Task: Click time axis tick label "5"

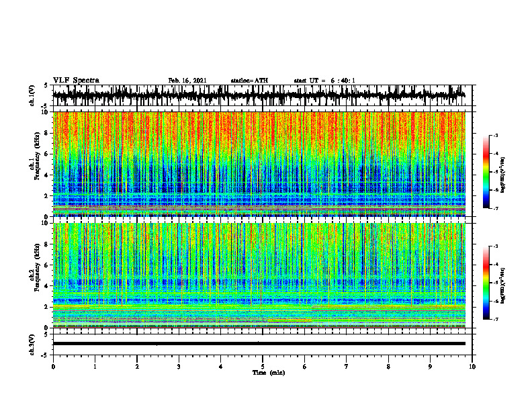Action: click(263, 367)
